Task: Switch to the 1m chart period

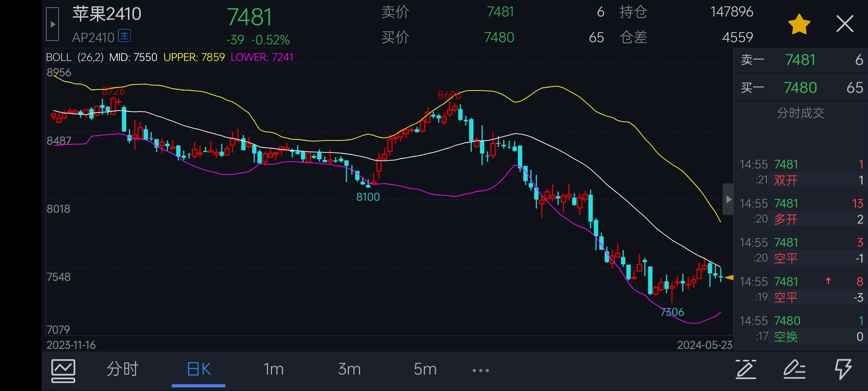Action: click(273, 369)
